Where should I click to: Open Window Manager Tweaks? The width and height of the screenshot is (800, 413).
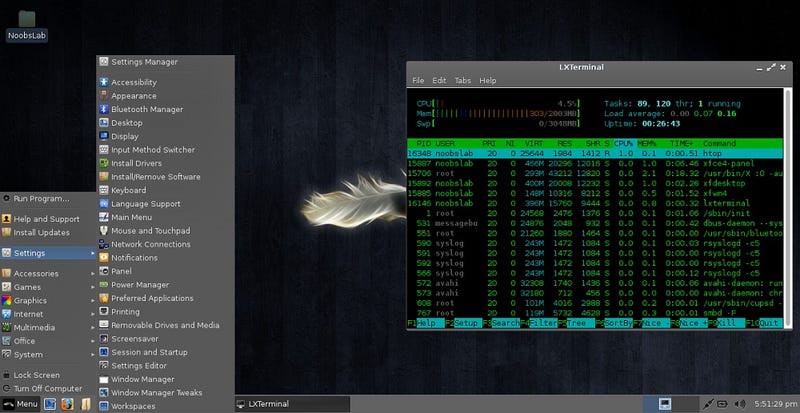(165, 393)
